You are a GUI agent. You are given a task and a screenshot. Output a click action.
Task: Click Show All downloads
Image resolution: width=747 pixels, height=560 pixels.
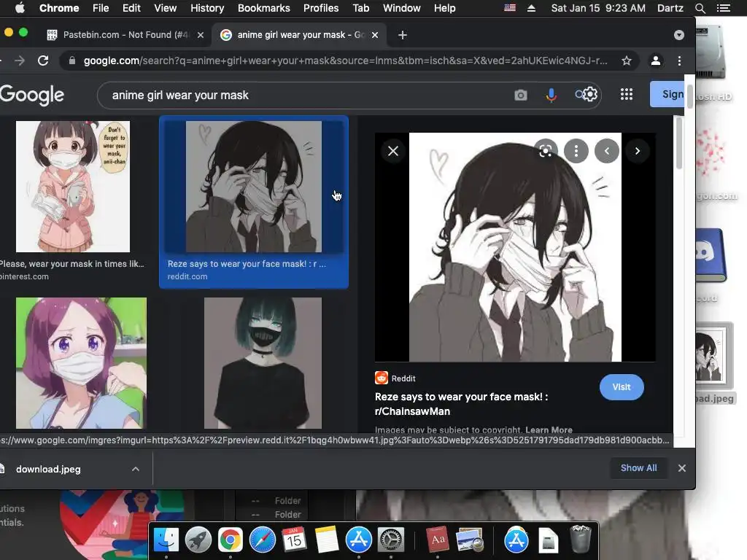pos(638,468)
